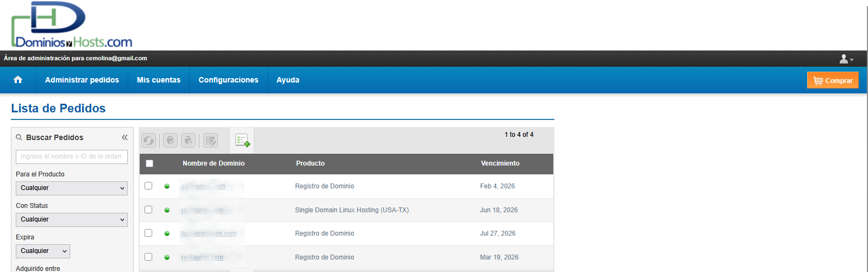The height and width of the screenshot is (272, 868).
Task: Click the lock with checkmark toolbar icon
Action: coord(170,141)
